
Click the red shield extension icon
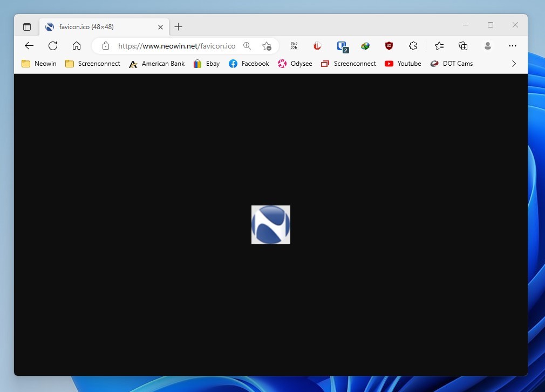[x=317, y=46]
